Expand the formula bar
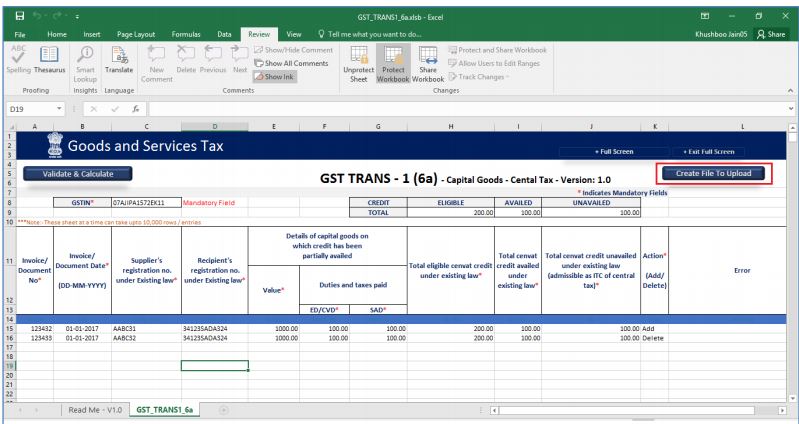This screenshot has height=424, width=799. (790, 106)
